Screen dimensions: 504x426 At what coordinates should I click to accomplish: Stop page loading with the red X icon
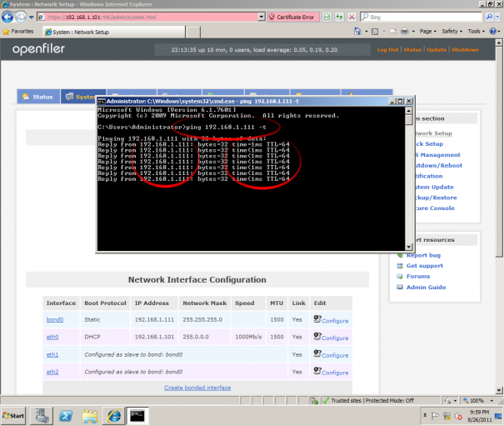pyautogui.click(x=352, y=17)
